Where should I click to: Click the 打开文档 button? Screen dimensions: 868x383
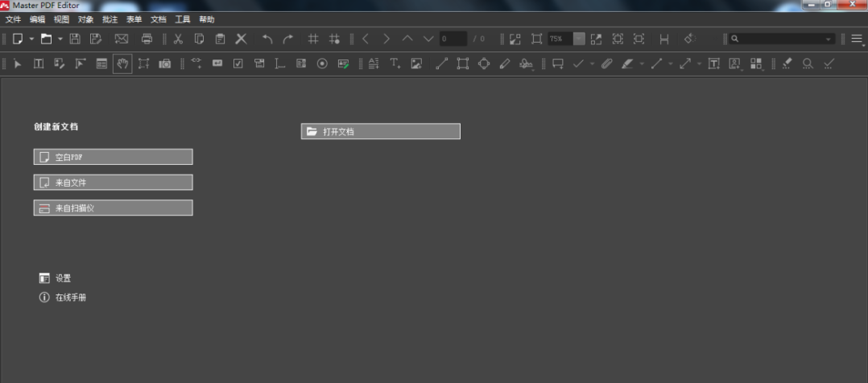click(x=380, y=131)
